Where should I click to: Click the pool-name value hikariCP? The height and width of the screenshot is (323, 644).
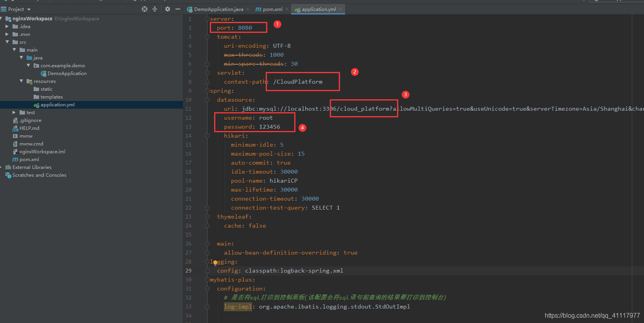tap(284, 181)
